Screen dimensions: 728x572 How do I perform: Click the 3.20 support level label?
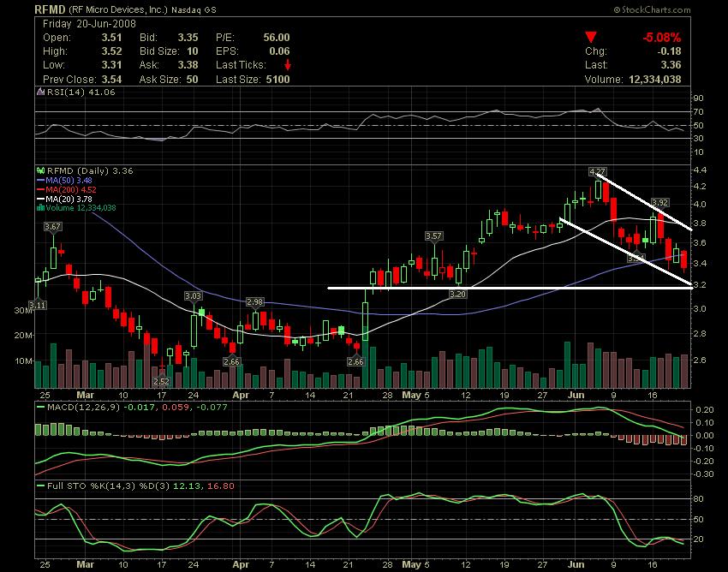click(x=457, y=294)
